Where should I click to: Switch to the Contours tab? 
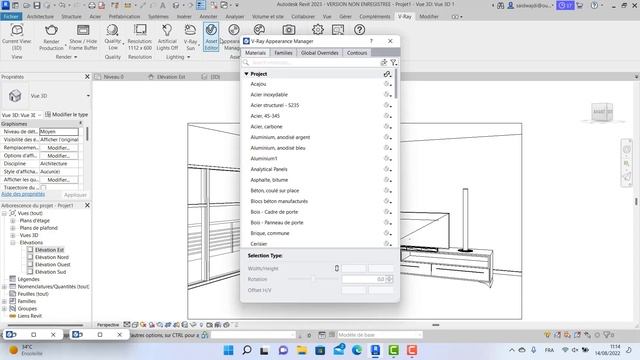pos(357,53)
